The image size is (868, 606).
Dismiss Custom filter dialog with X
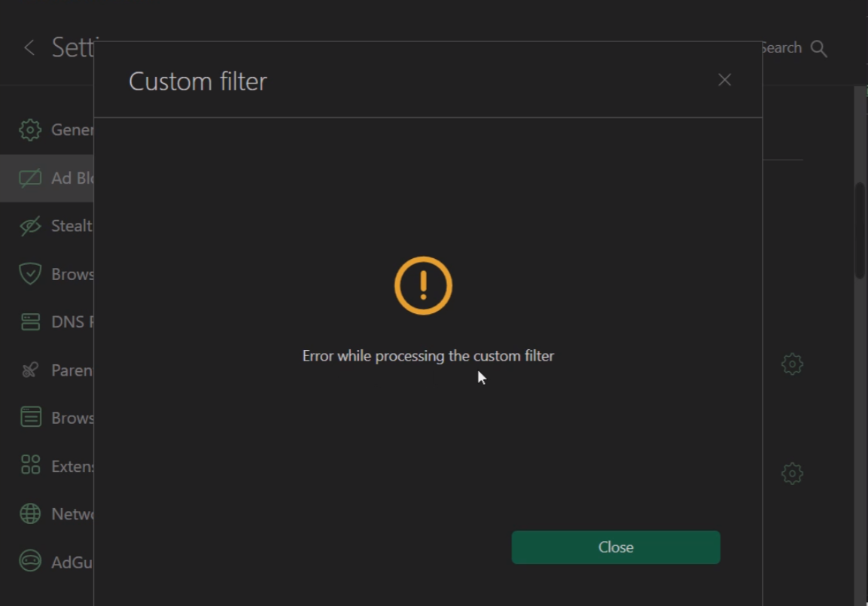(724, 80)
